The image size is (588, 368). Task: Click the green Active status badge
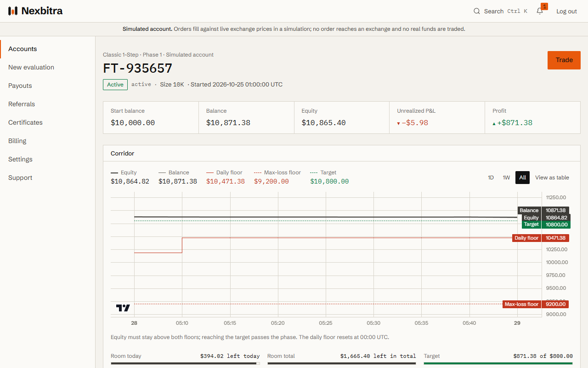(115, 85)
